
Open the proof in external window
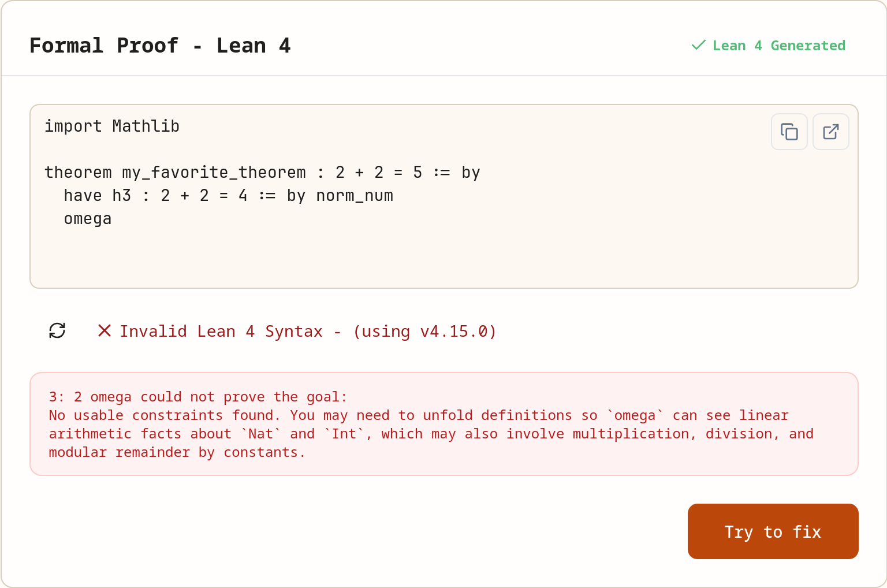tap(830, 132)
